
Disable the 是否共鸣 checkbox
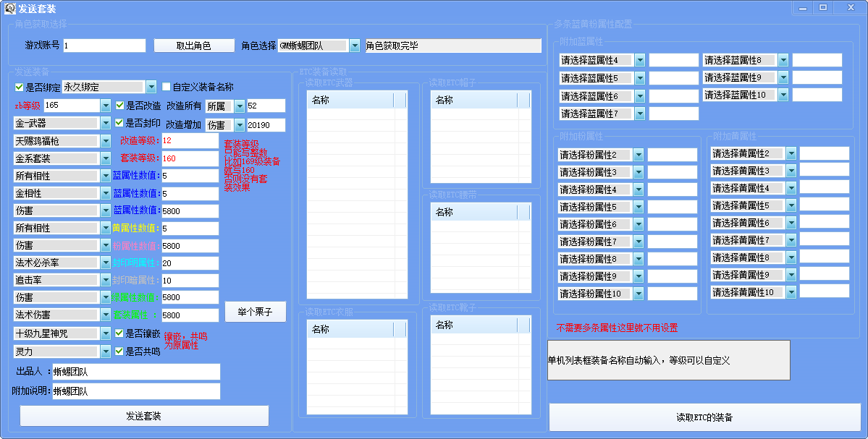(120, 351)
